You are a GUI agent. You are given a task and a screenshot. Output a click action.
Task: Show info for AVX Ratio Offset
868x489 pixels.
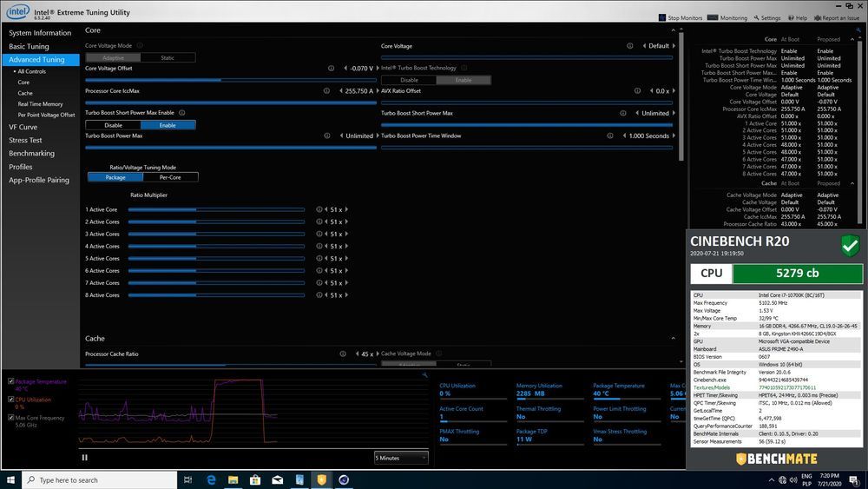click(x=637, y=91)
